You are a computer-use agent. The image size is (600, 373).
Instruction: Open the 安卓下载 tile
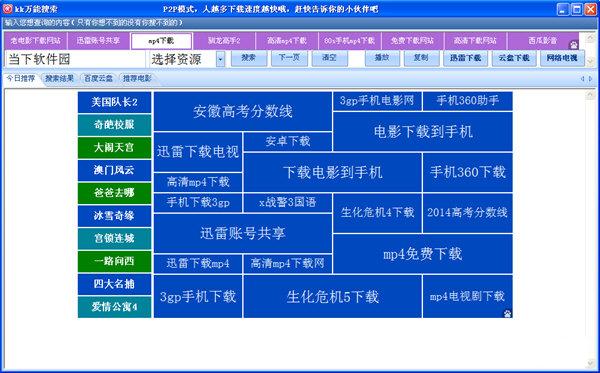click(x=287, y=142)
